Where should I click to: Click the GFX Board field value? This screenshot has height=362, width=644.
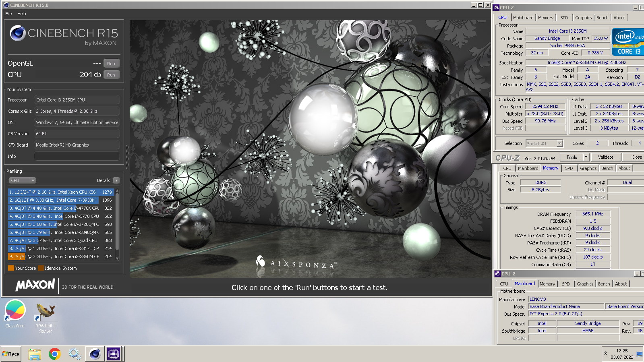(77, 145)
